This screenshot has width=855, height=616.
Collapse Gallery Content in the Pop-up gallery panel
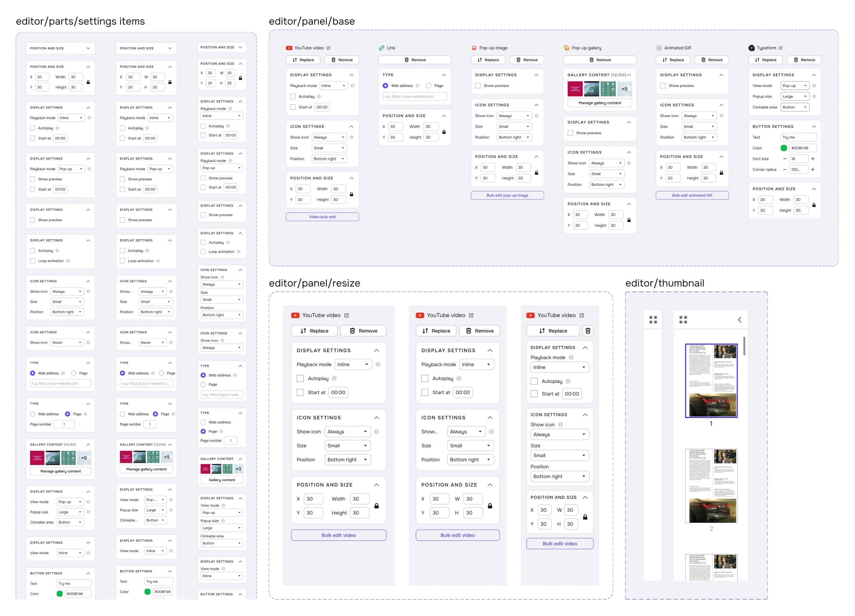click(x=629, y=75)
